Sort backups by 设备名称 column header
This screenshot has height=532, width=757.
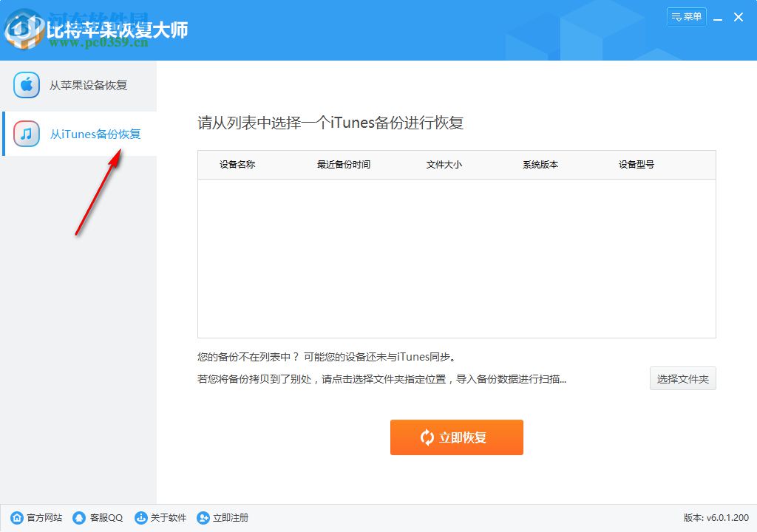239,164
